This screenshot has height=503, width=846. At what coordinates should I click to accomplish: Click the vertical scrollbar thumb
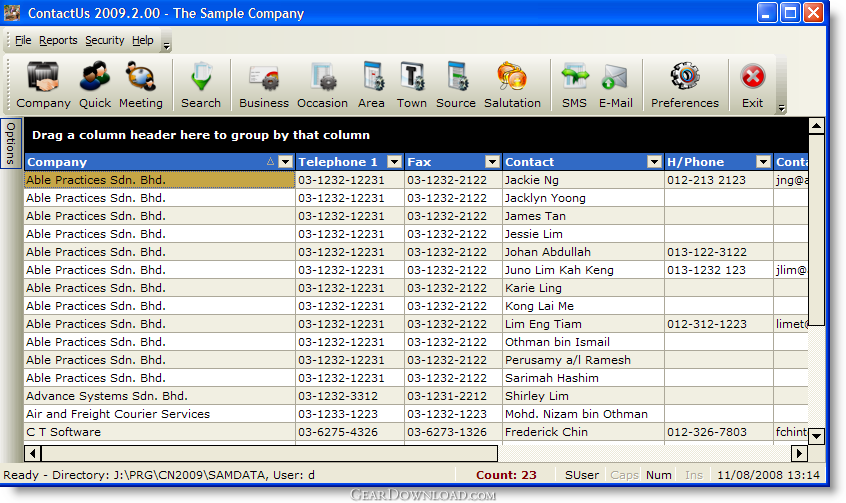pyautogui.click(x=816, y=230)
